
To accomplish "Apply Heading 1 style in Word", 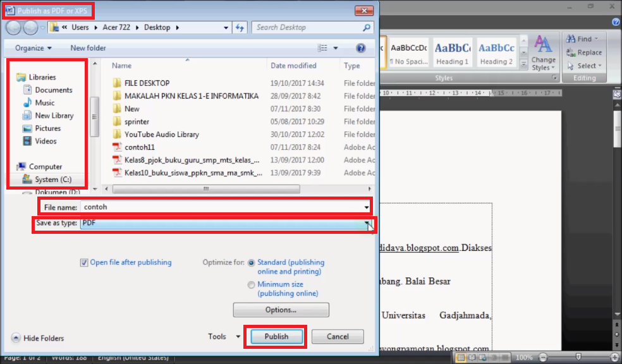I will [452, 52].
